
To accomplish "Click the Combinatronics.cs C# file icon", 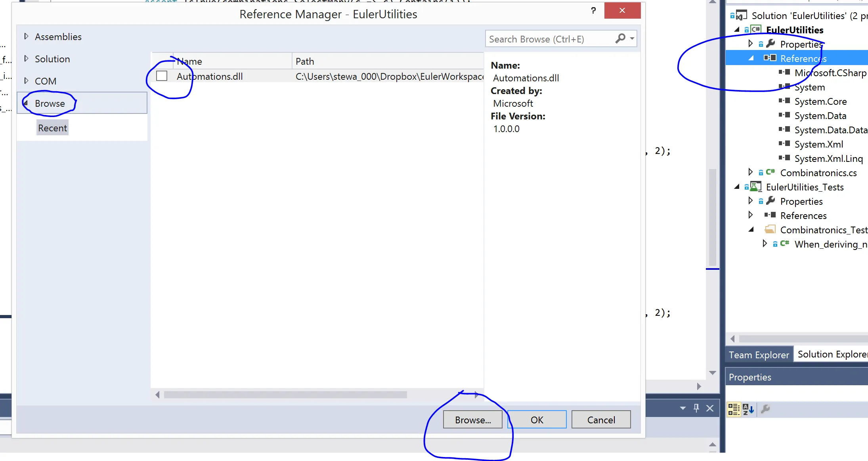I will click(x=770, y=172).
